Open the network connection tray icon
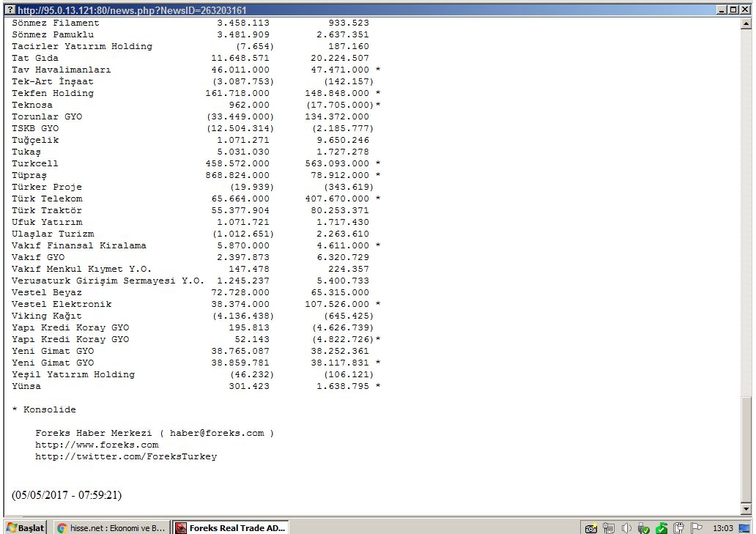Screen dimensions: 756x534 click(x=609, y=528)
